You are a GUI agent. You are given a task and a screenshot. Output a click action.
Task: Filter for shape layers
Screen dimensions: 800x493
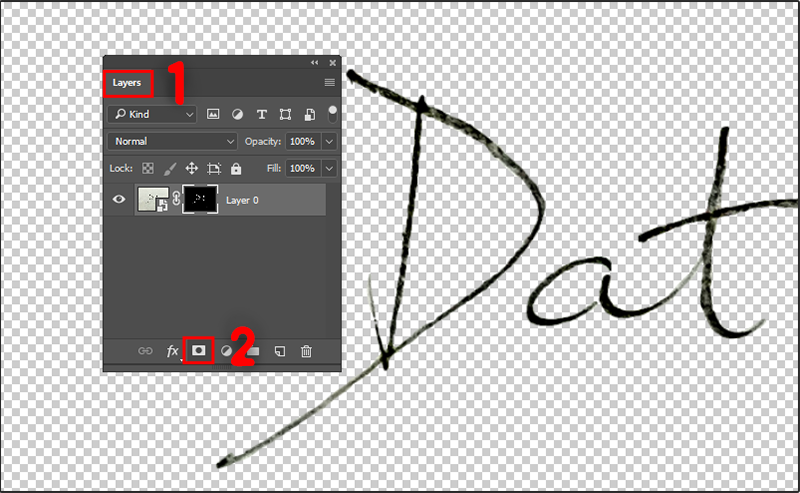pos(285,114)
